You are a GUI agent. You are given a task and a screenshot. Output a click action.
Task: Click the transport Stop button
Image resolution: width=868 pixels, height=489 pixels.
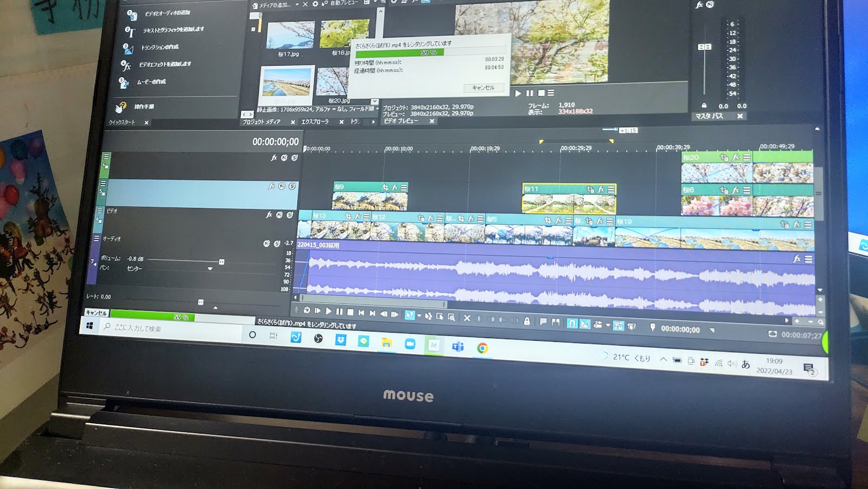tap(350, 312)
